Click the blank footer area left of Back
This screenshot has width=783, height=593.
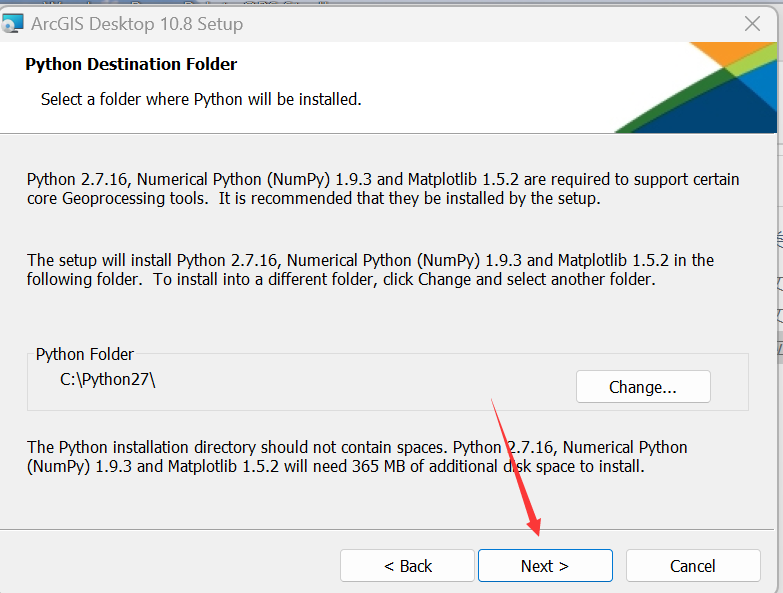click(x=170, y=566)
